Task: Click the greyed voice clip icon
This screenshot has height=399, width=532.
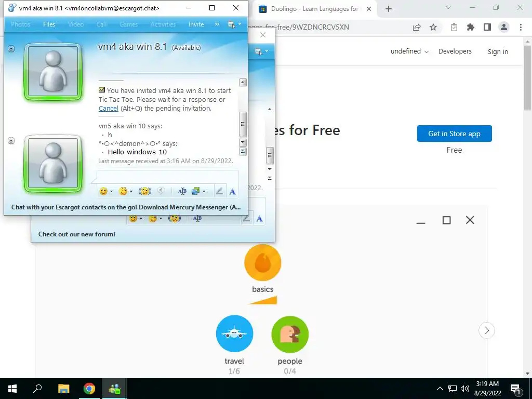Action: point(161,191)
